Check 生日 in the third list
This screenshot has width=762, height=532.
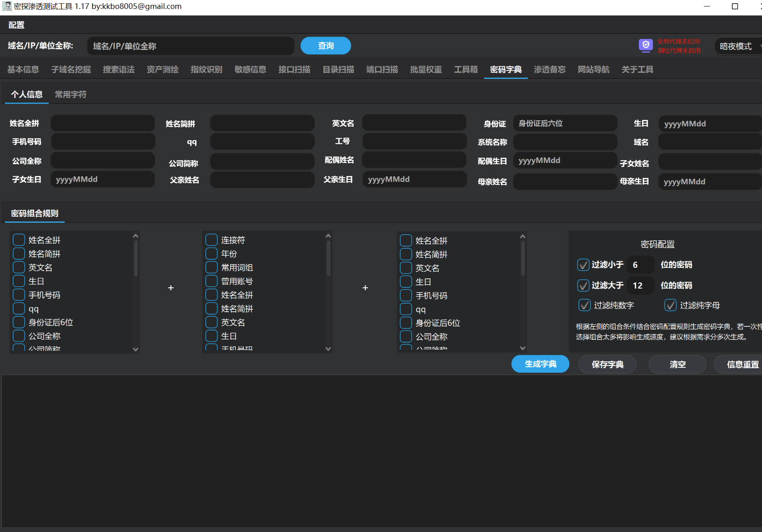point(406,282)
